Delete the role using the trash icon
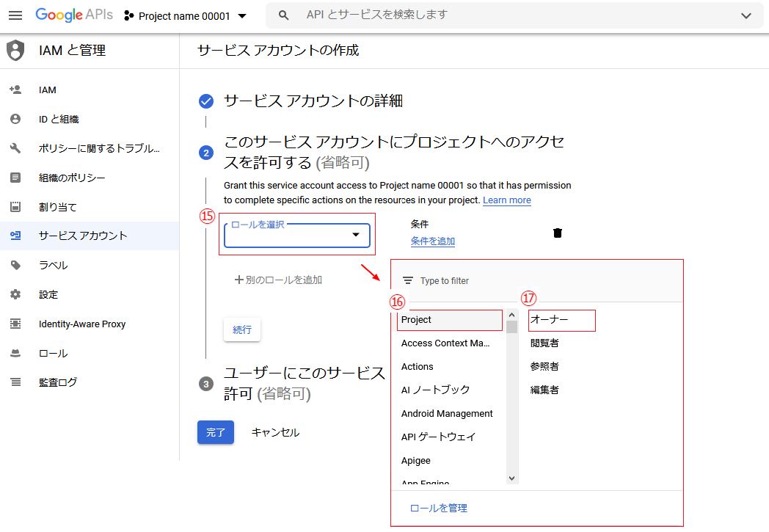The image size is (769, 532). pyautogui.click(x=558, y=233)
